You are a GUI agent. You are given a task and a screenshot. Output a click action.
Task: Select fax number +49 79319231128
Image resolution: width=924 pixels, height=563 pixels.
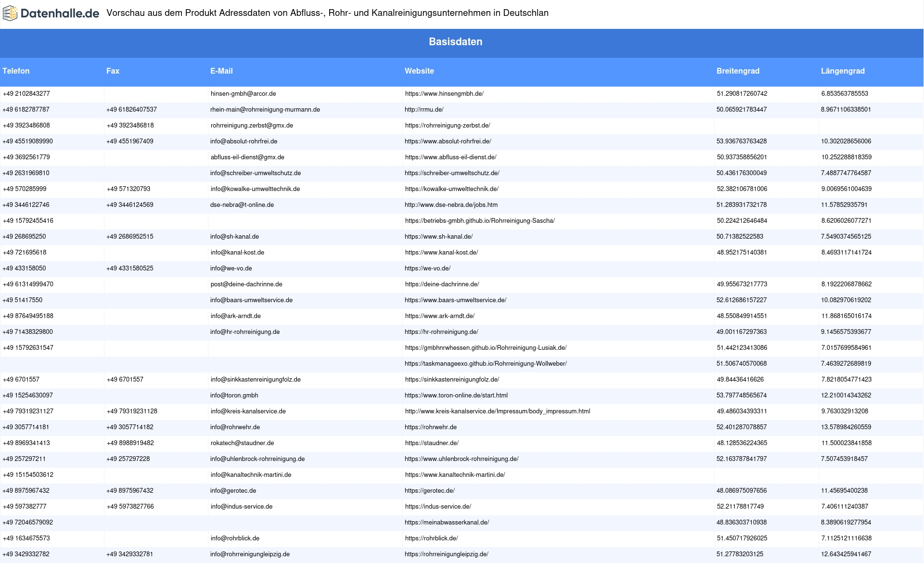(x=132, y=411)
